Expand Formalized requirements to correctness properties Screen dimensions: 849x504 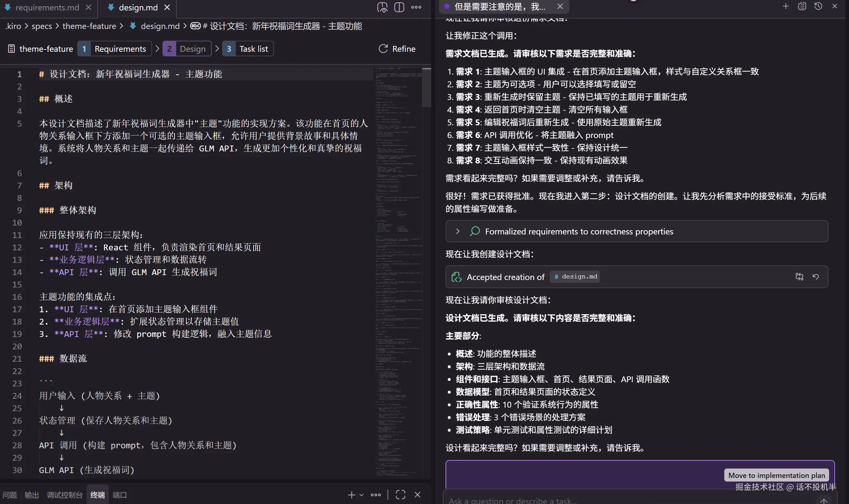click(458, 231)
